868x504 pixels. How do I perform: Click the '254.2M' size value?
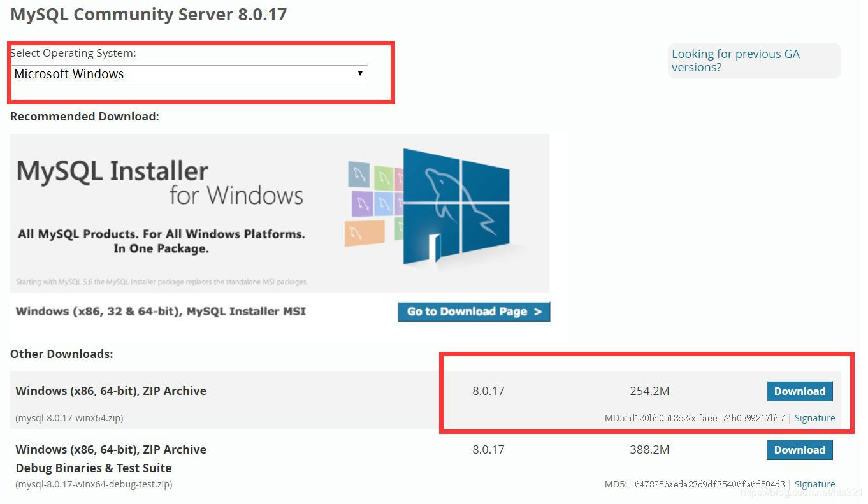[649, 391]
